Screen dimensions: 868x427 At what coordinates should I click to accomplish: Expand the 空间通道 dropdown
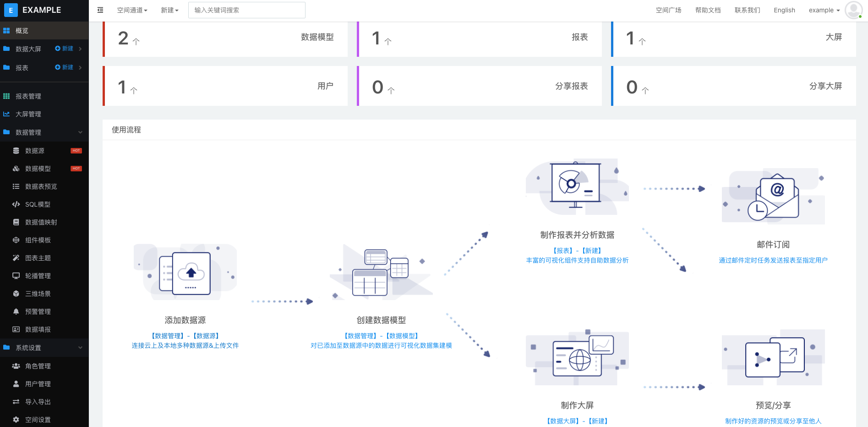pyautogui.click(x=132, y=10)
